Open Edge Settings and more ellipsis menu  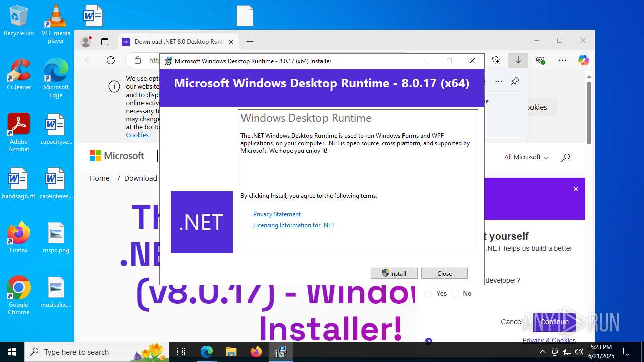click(x=562, y=60)
